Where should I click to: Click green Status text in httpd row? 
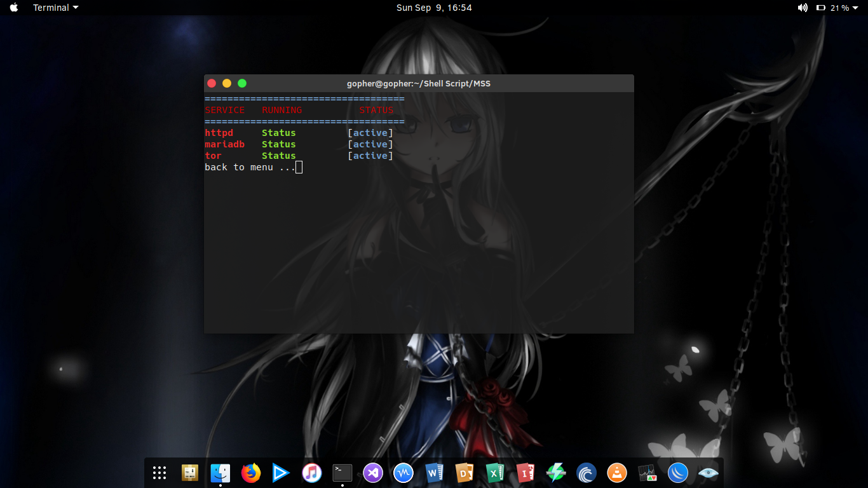pyautogui.click(x=279, y=133)
